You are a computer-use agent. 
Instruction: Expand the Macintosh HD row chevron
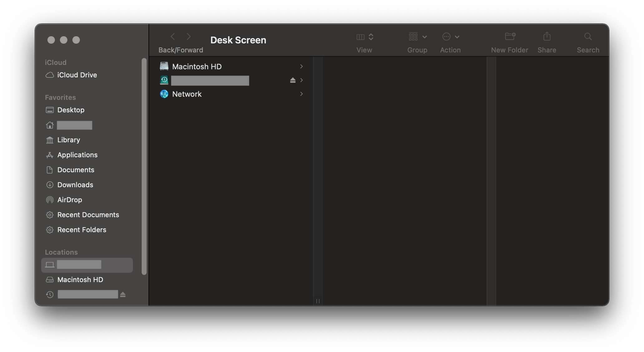pyautogui.click(x=301, y=66)
